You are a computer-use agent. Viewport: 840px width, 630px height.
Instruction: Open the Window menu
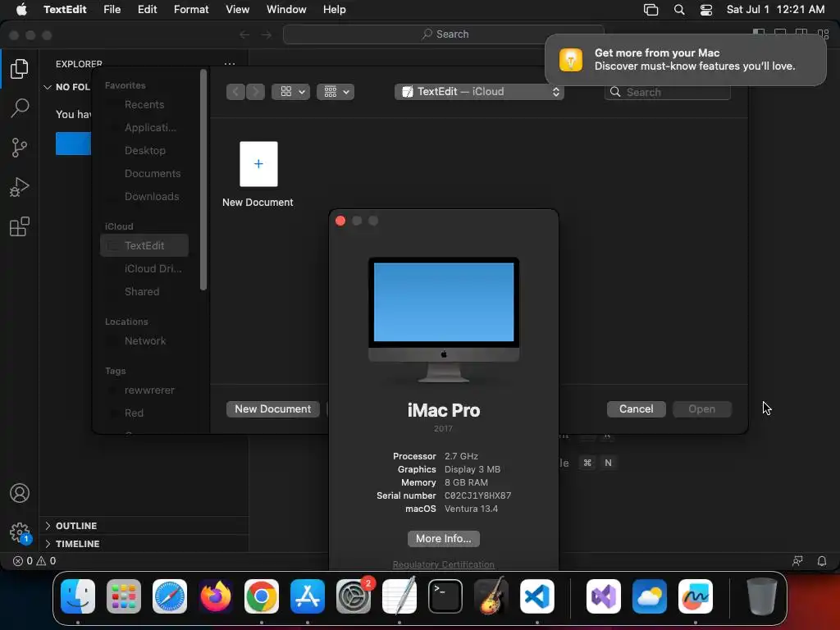coord(286,10)
